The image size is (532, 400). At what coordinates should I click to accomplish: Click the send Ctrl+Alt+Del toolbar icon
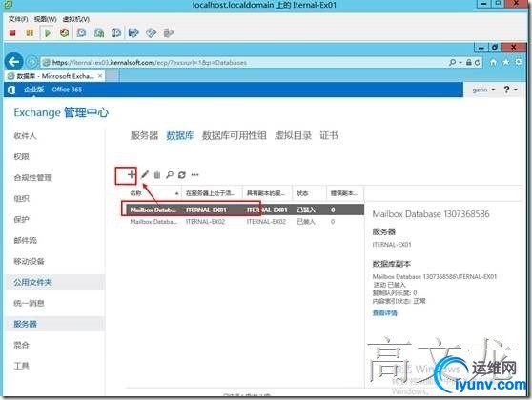pyautogui.click(x=133, y=33)
